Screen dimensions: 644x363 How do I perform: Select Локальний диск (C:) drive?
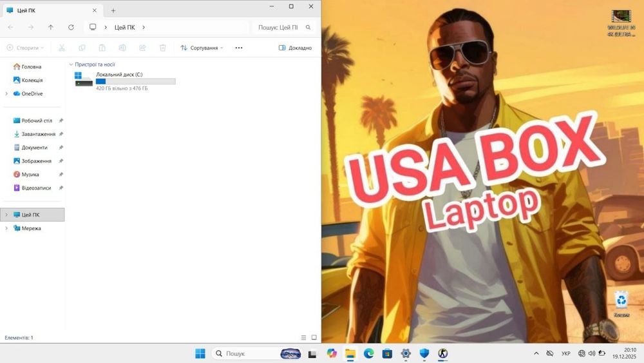126,81
